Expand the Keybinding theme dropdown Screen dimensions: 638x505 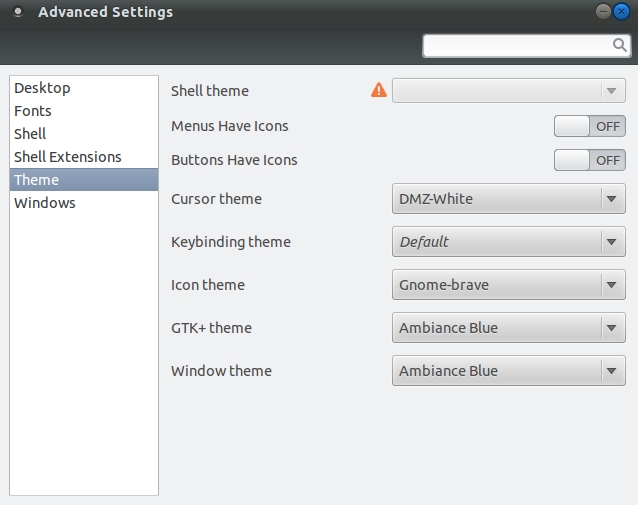[509, 242]
